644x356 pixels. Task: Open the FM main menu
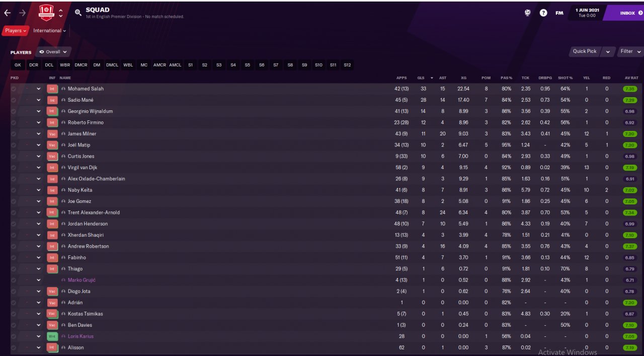[559, 13]
